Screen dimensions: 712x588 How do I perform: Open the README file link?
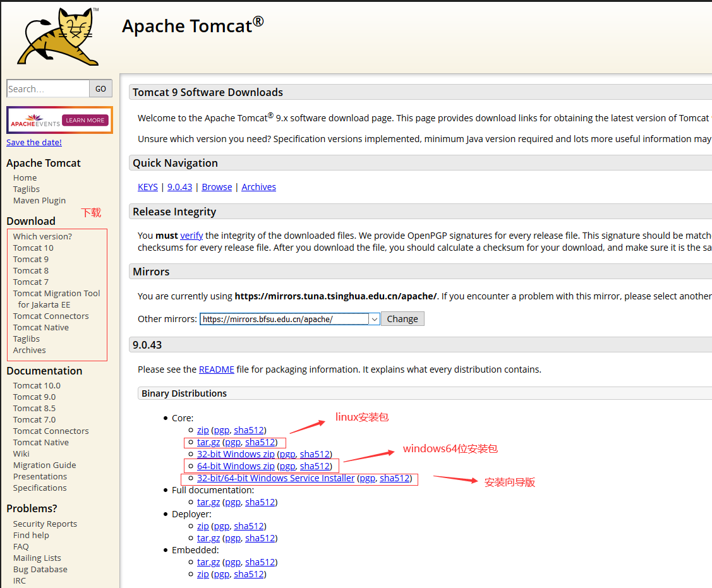coord(217,369)
